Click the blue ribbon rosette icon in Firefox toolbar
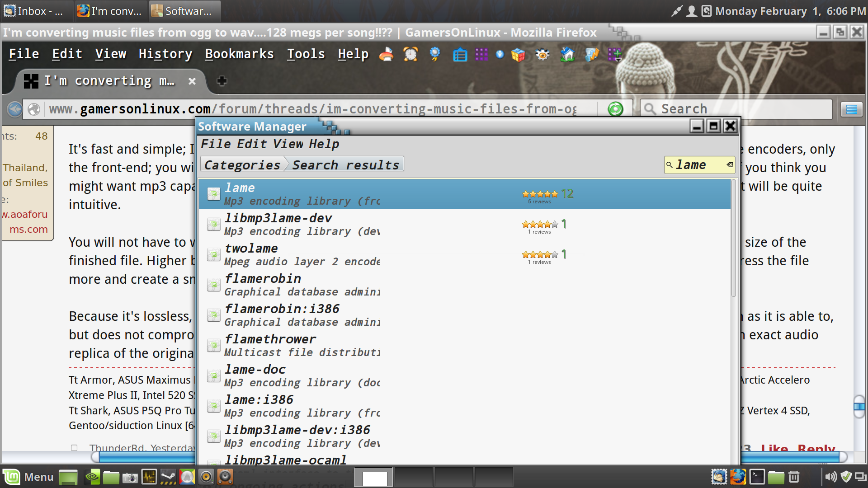 [435, 54]
